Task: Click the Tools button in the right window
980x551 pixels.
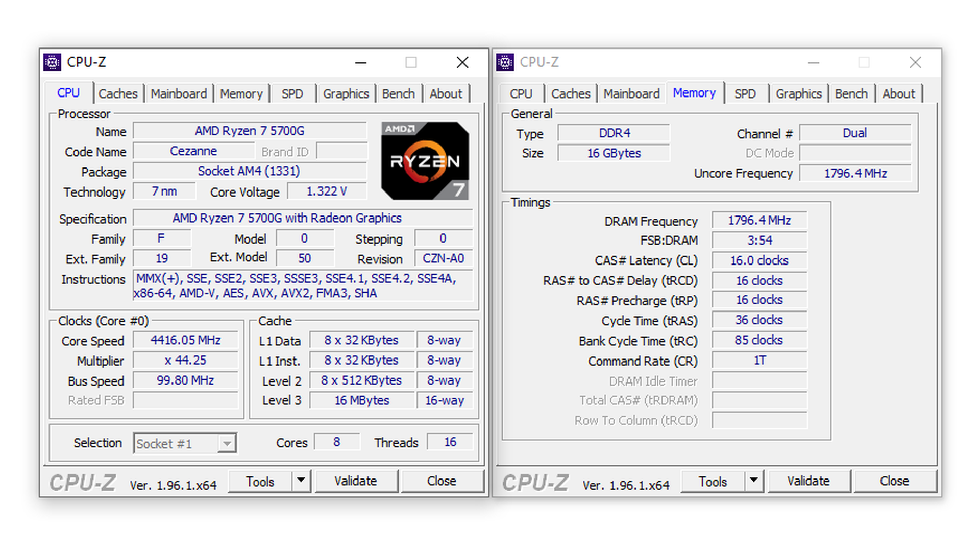Action: pos(713,481)
